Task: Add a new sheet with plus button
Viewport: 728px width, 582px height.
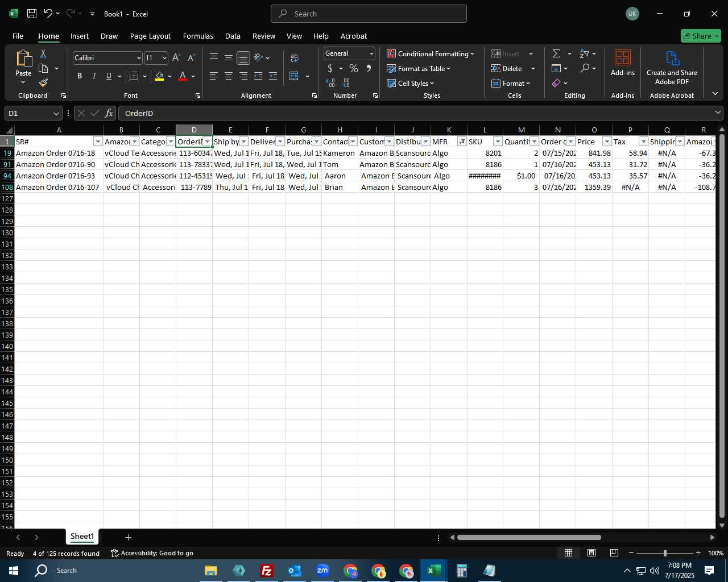Action: tap(128, 537)
